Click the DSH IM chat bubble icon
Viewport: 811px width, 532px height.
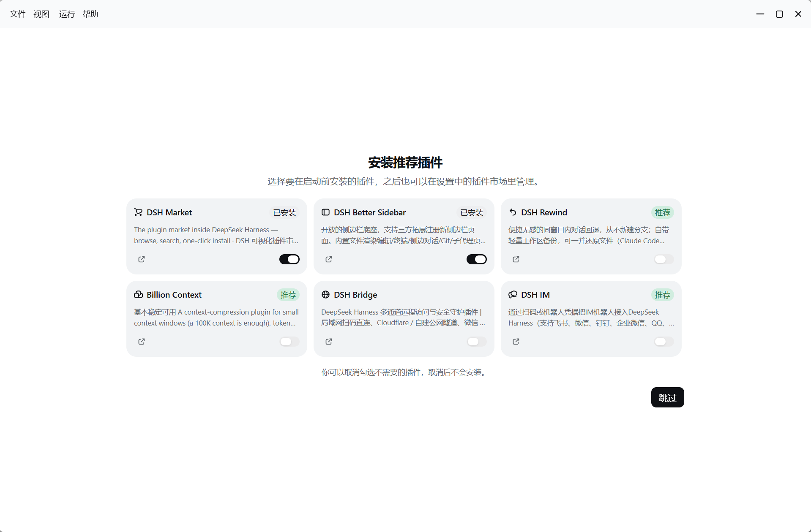(x=513, y=295)
